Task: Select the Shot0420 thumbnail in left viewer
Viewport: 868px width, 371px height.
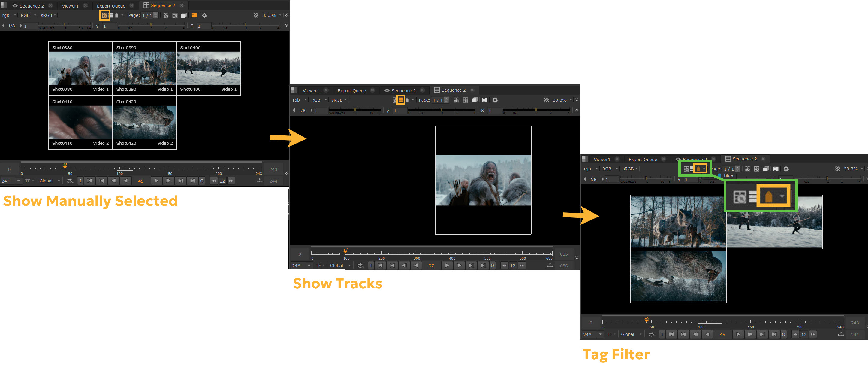Action: click(x=145, y=123)
